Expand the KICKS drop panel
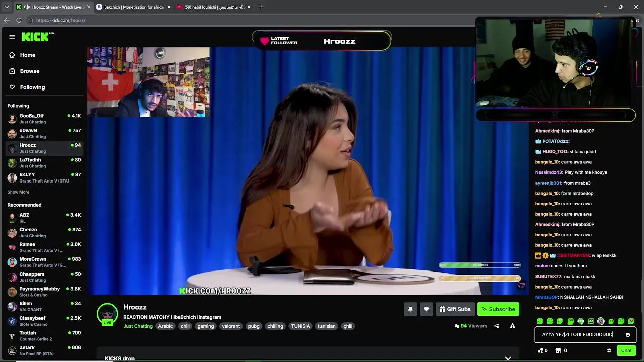644x362 pixels. [x=508, y=358]
